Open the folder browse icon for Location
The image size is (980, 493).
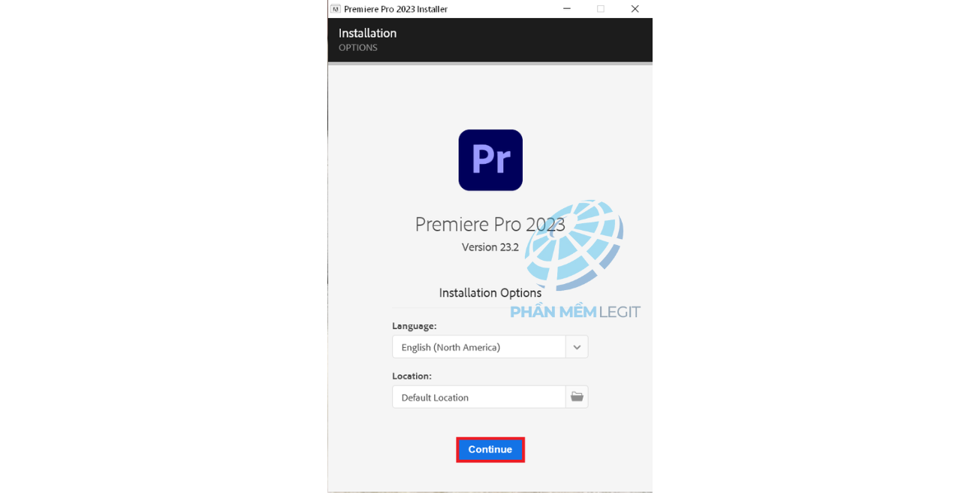pos(577,397)
